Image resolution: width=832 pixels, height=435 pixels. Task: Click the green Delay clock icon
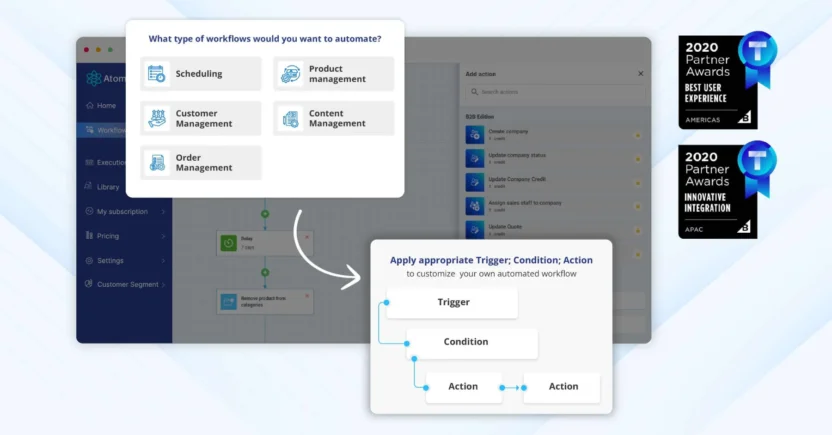coord(229,243)
